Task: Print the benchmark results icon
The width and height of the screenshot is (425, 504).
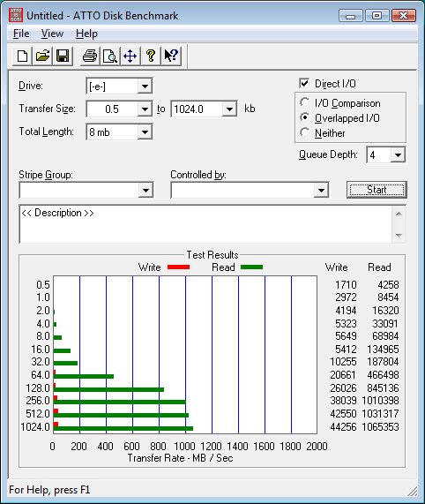Action: [90, 56]
